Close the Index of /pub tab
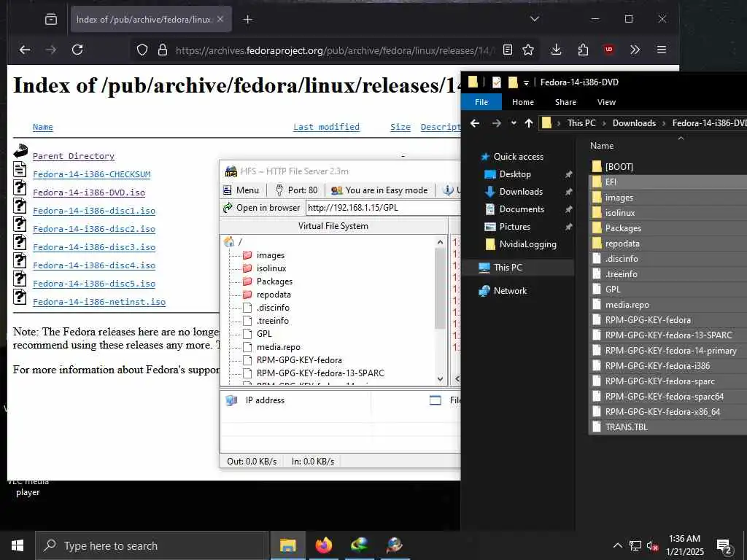747x560 pixels. 220,20
